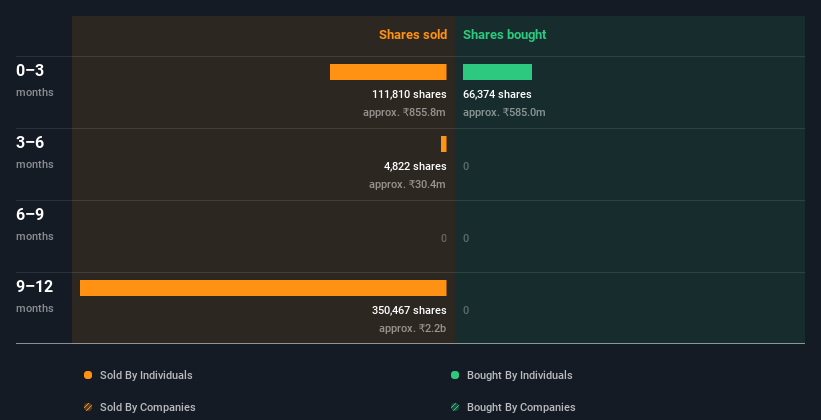
Task: Click the 'approx. ₹585.0m' amount
Action: pos(504,113)
